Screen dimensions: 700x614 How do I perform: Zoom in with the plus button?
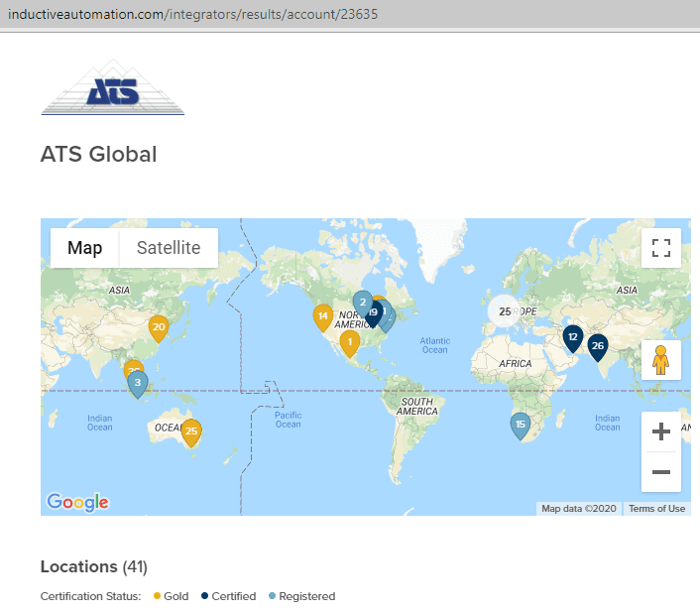(661, 431)
